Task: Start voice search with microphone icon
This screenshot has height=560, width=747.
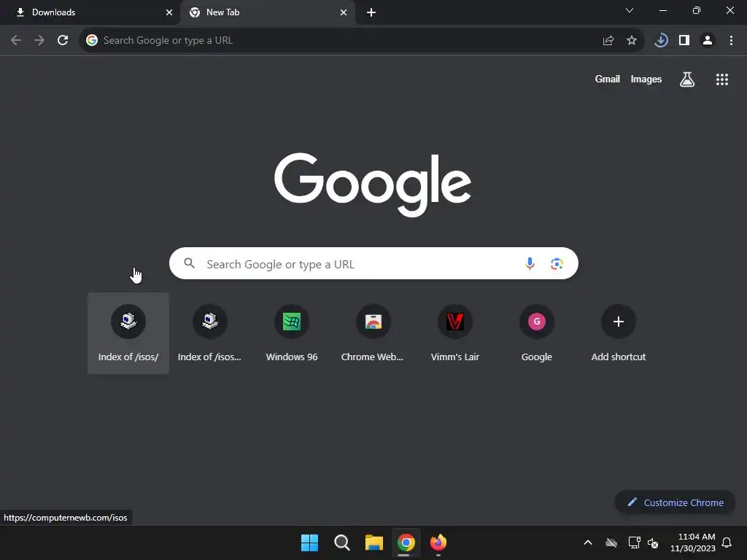Action: tap(530, 263)
